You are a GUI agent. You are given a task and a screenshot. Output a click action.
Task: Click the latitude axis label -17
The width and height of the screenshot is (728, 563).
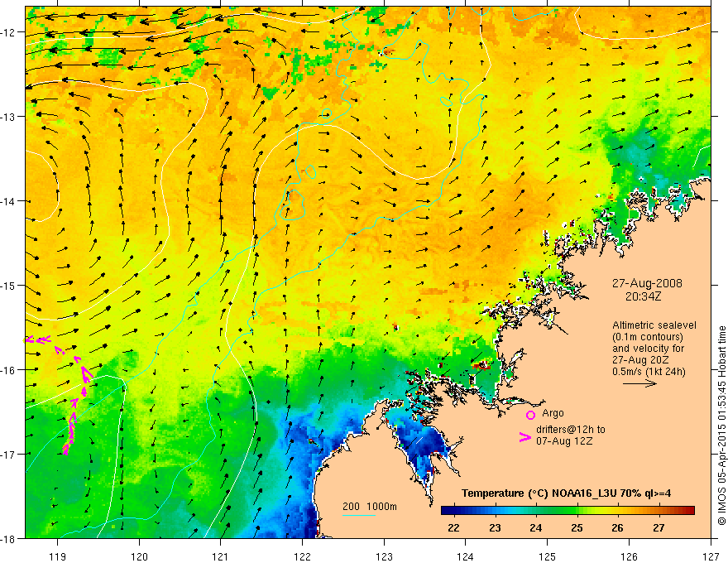pos(9,455)
